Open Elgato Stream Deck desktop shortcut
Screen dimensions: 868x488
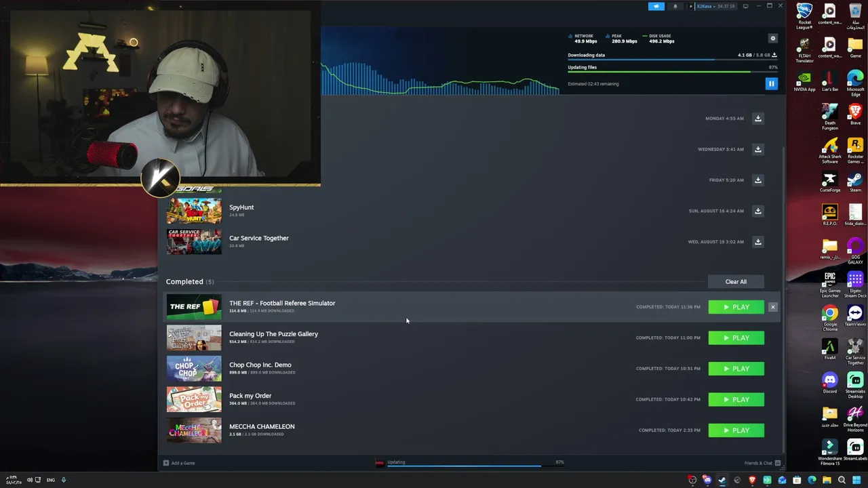tap(855, 285)
